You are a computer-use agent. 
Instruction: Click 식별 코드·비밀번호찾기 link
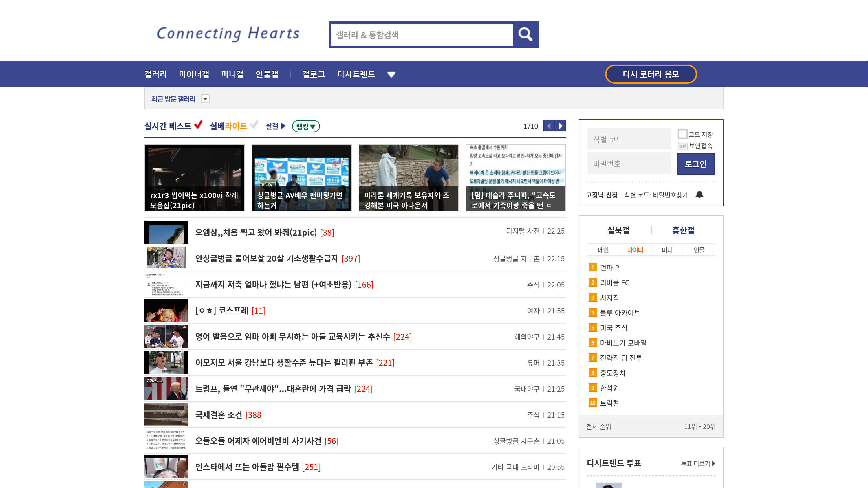tap(656, 195)
